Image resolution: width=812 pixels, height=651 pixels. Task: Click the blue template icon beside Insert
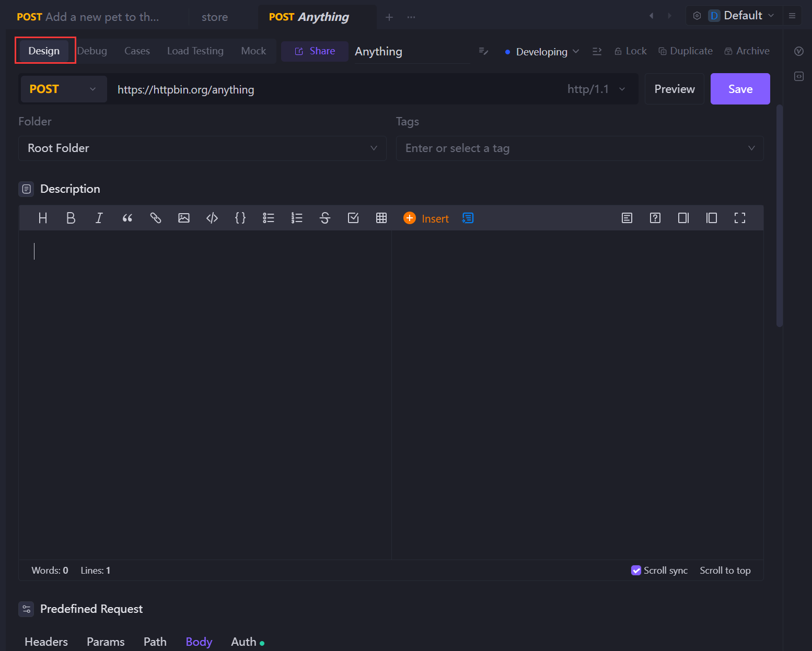468,218
